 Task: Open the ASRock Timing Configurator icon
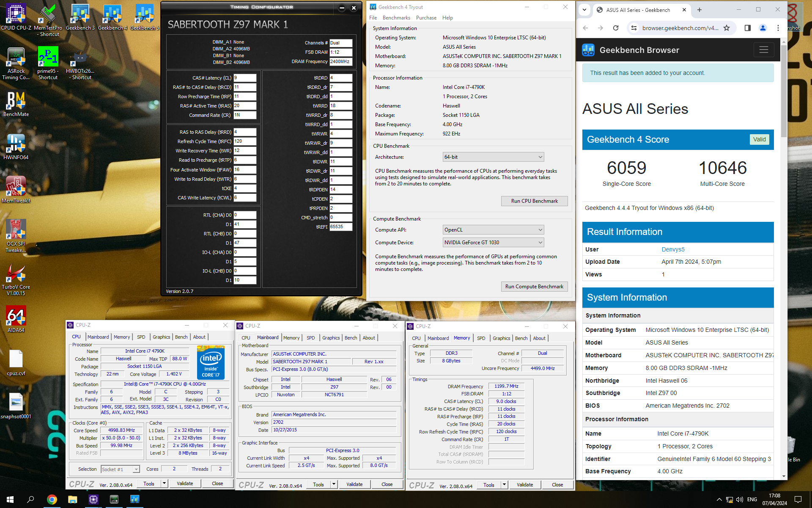click(16, 63)
